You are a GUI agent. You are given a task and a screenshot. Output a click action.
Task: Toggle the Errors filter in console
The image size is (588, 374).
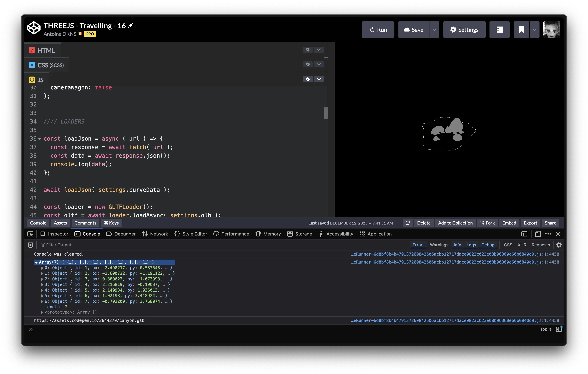tap(418, 245)
